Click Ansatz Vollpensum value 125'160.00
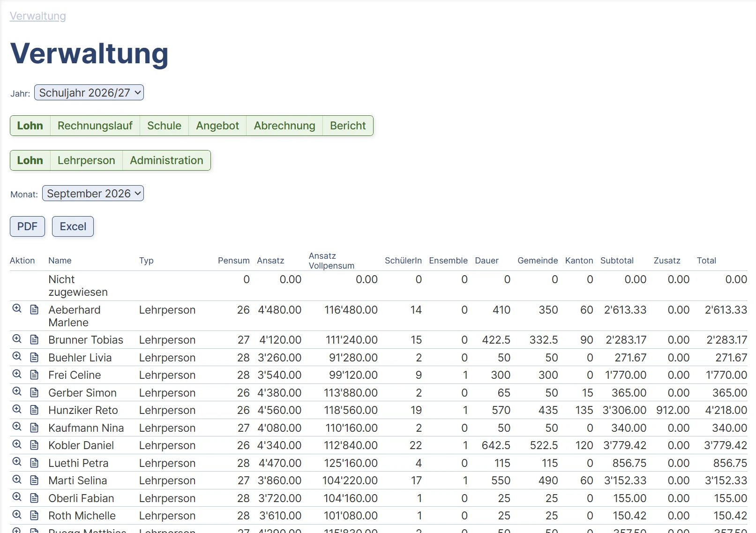The image size is (756, 533). 351,463
